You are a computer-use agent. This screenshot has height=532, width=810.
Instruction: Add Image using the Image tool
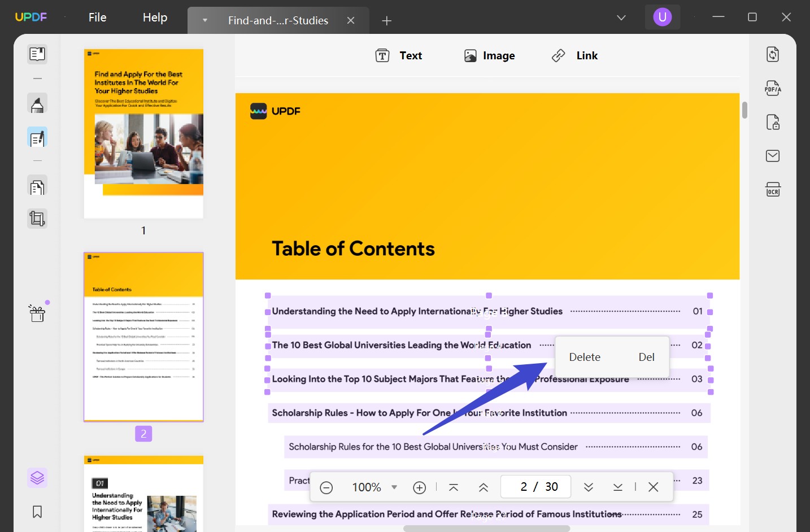point(489,55)
